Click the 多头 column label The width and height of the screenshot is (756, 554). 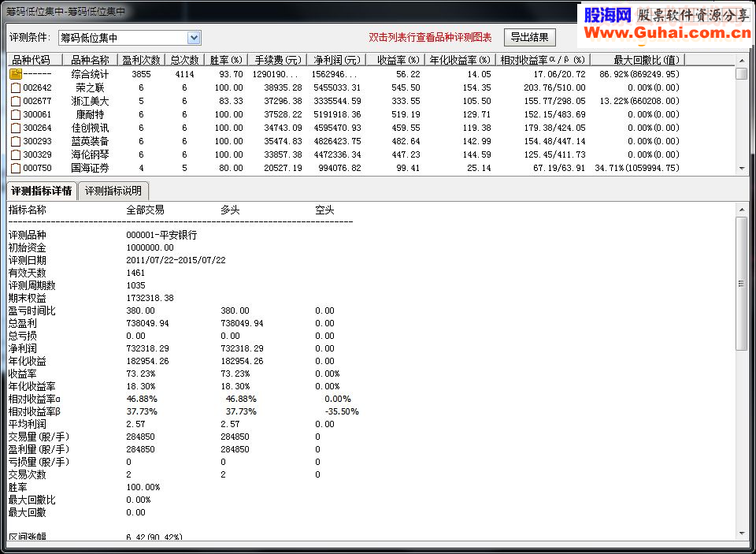point(231,210)
